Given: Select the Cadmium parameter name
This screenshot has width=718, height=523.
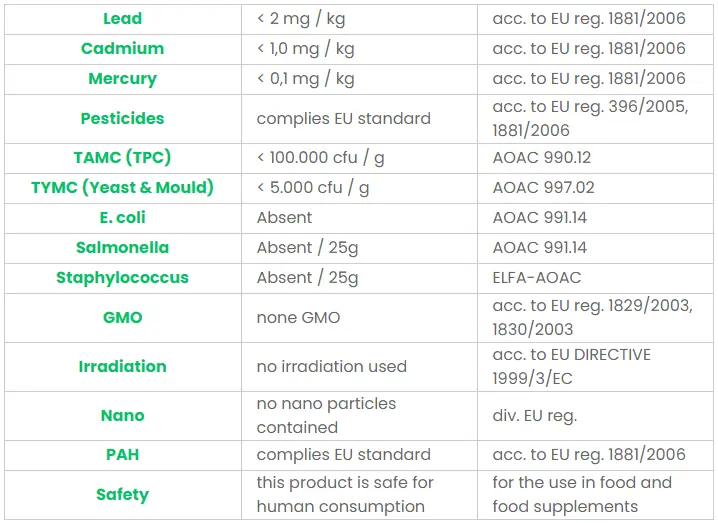Looking at the screenshot, I should click(122, 48).
